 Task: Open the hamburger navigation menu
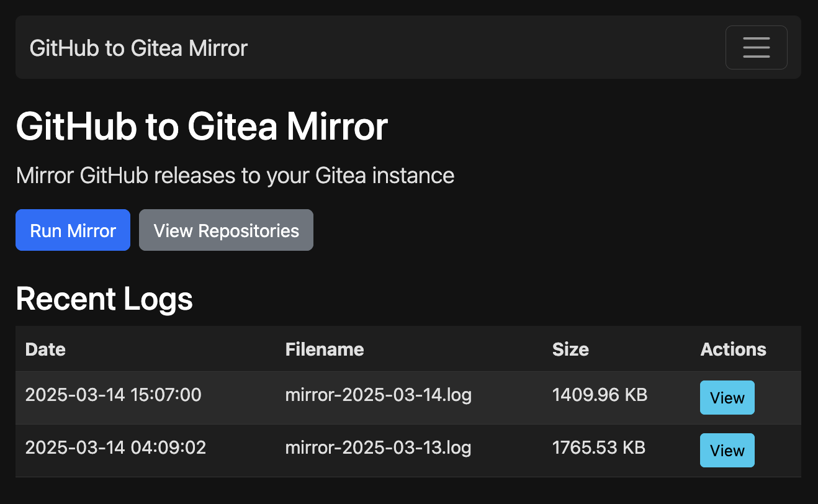[756, 47]
